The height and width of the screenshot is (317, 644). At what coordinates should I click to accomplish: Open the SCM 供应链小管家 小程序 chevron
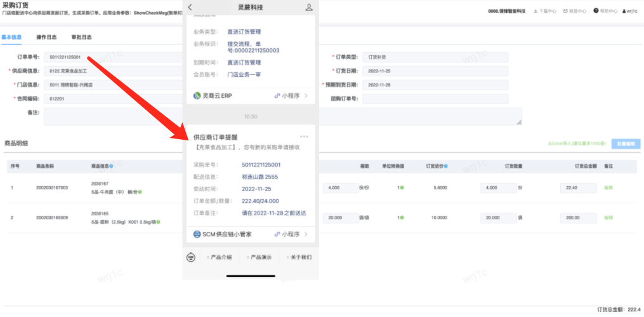[306, 234]
